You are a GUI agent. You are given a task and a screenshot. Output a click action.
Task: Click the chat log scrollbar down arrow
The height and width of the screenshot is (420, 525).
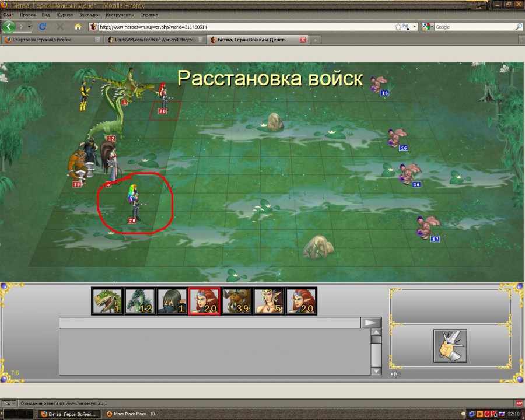coord(376,371)
